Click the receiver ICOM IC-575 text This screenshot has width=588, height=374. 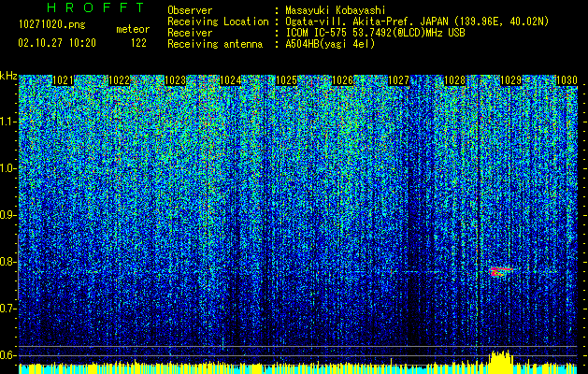[376, 33]
